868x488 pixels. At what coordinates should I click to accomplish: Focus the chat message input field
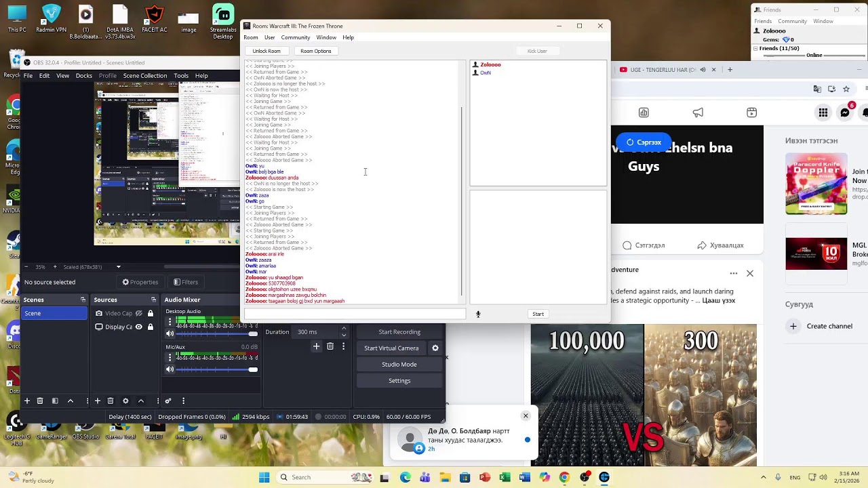355,314
